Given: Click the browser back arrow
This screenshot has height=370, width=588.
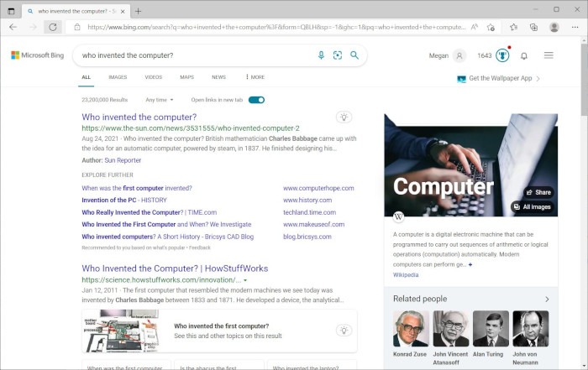Looking at the screenshot, I should pyautogui.click(x=13, y=27).
